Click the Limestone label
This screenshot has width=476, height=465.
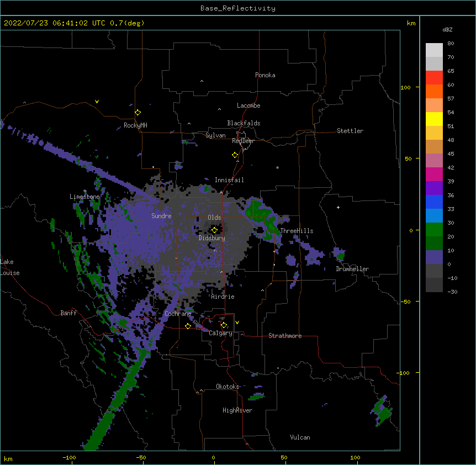pos(84,197)
